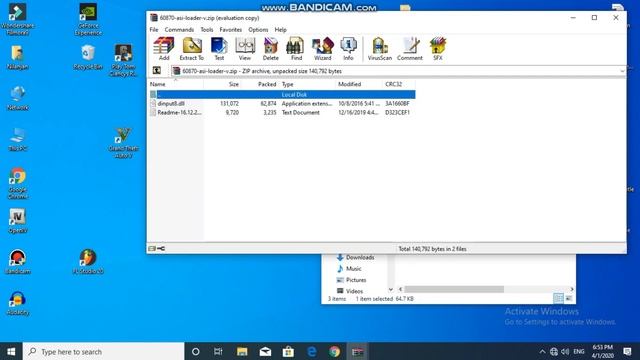Open Grand Theft Auto V desktop shortcut
The image size is (640, 360).
[x=123, y=143]
